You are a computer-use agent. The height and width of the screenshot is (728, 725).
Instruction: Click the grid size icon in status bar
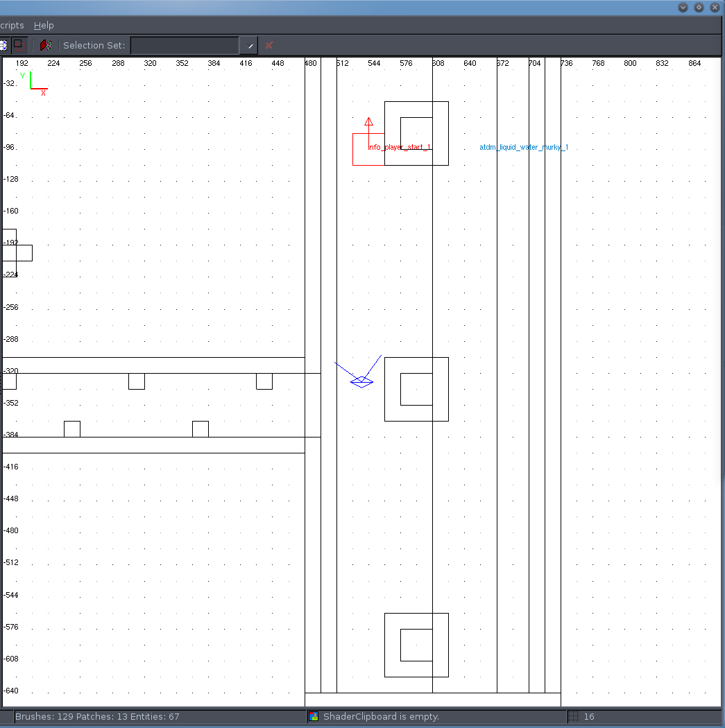574,716
